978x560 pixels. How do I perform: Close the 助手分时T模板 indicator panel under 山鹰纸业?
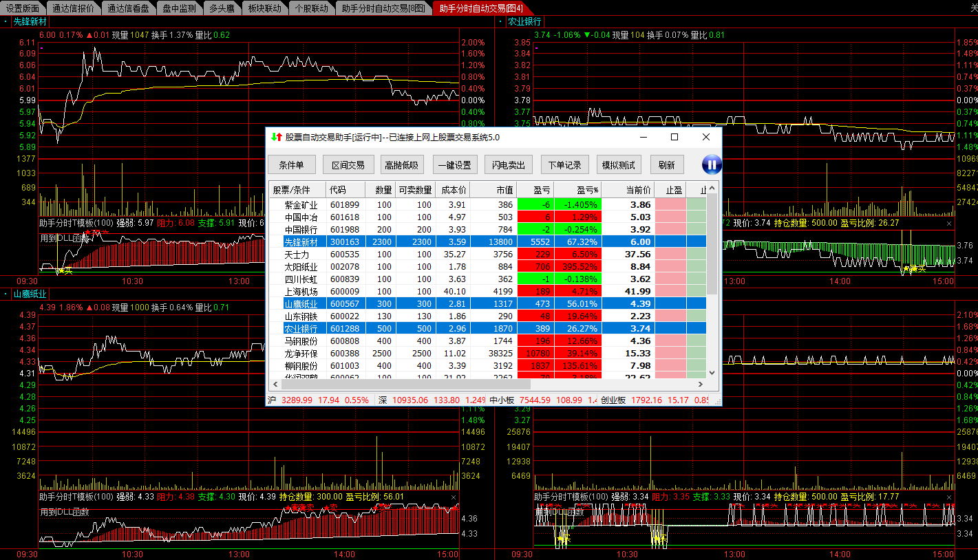[x=453, y=497]
